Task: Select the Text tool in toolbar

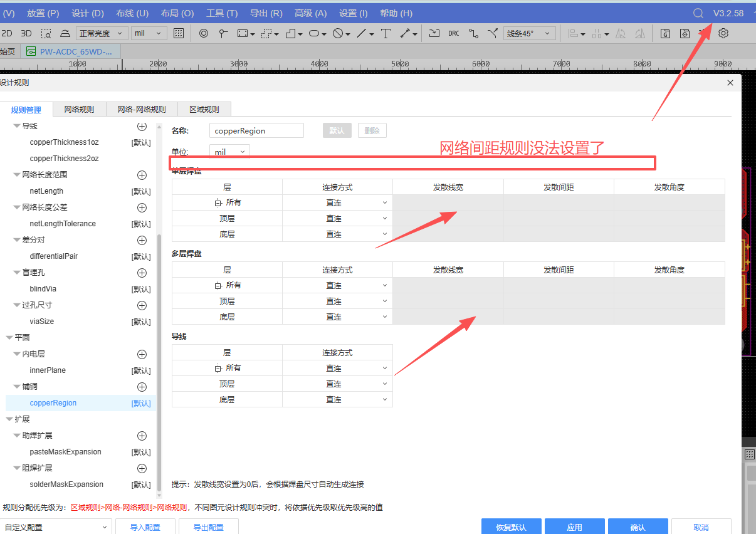Action: [x=386, y=33]
